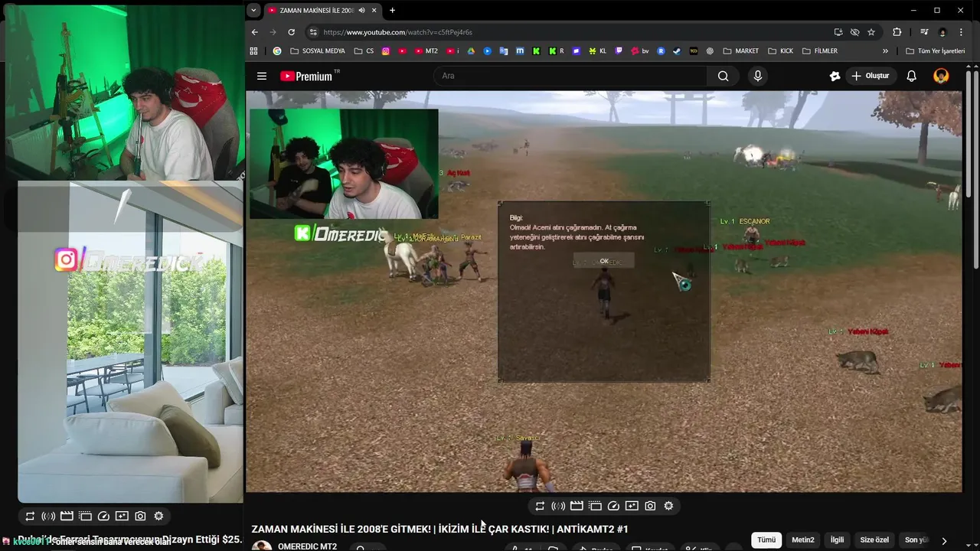
Task: Open the YouTube account avatar menu
Action: point(941,76)
